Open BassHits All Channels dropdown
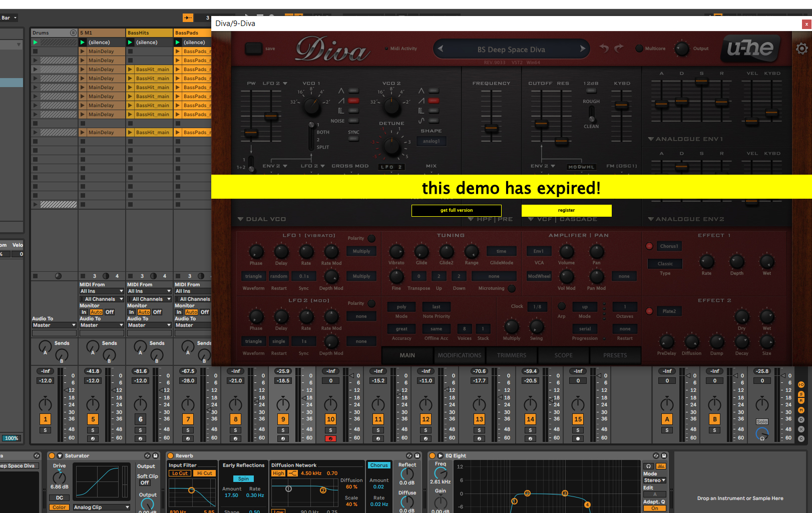 149,299
